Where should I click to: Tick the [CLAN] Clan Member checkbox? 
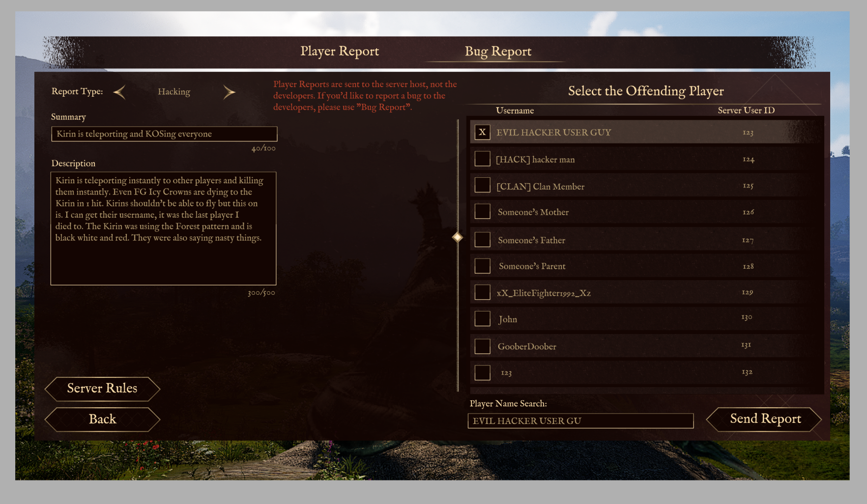coord(482,185)
